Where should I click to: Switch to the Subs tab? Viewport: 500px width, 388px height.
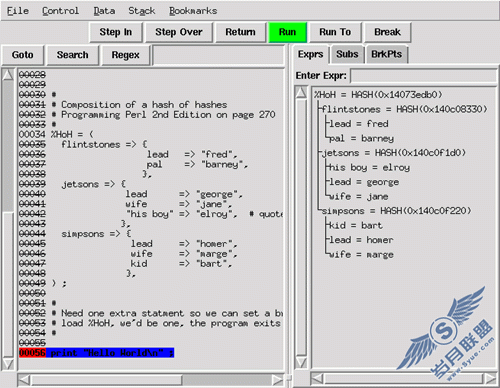coord(347,54)
